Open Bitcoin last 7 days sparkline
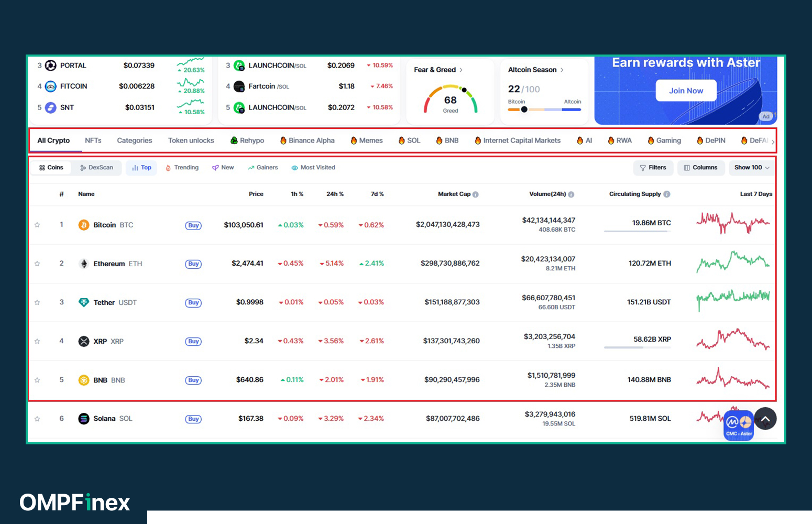812x524 pixels. [733, 223]
